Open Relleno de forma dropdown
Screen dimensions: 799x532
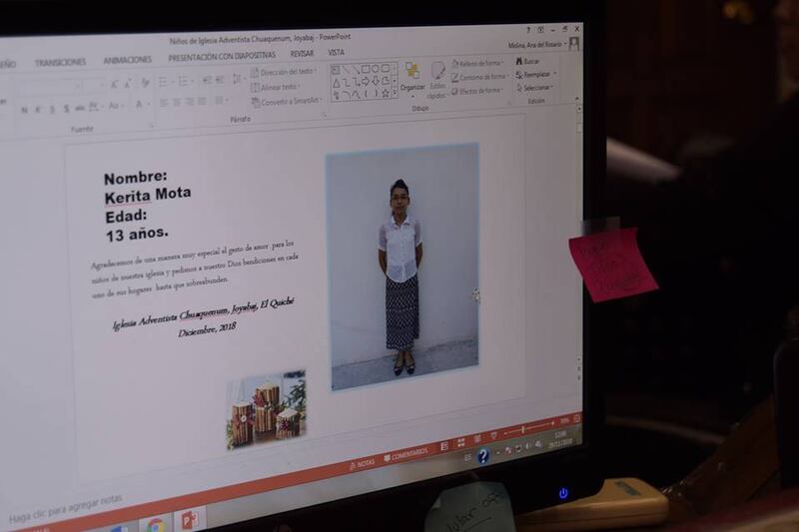[x=477, y=64]
